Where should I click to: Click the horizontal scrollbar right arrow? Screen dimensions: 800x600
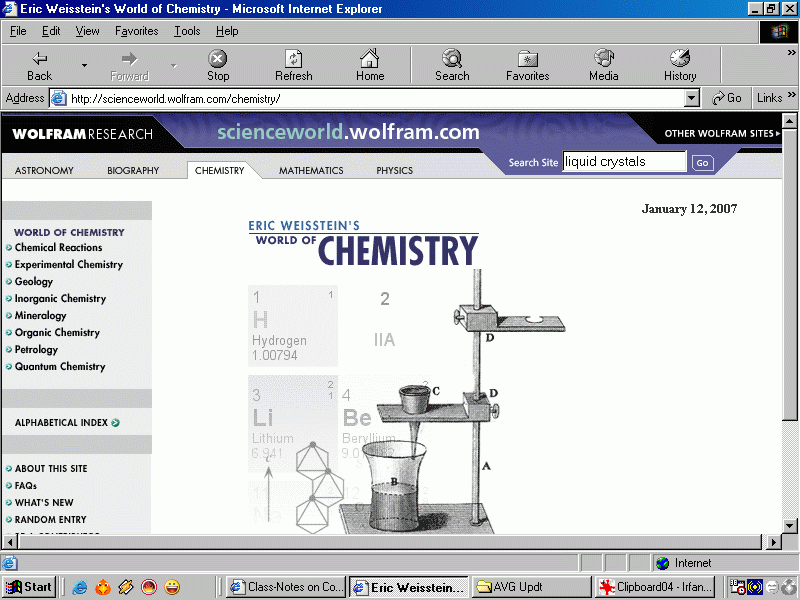click(x=774, y=542)
